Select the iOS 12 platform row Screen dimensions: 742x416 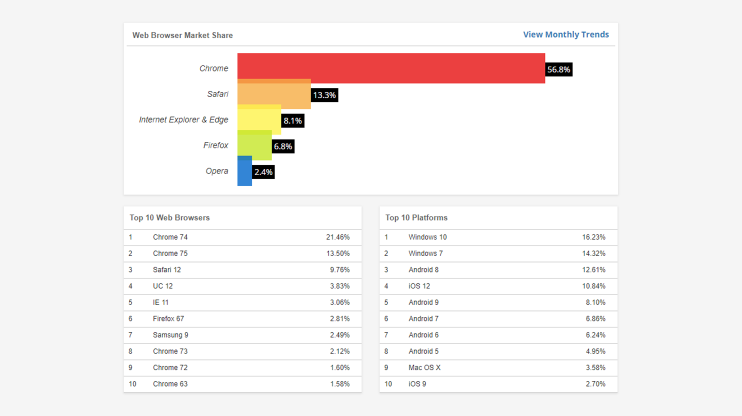click(498, 286)
